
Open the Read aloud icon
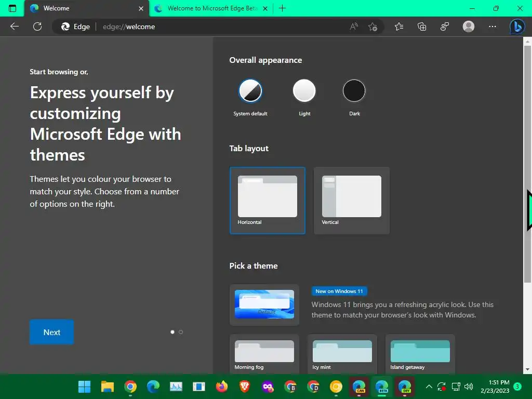tap(353, 26)
